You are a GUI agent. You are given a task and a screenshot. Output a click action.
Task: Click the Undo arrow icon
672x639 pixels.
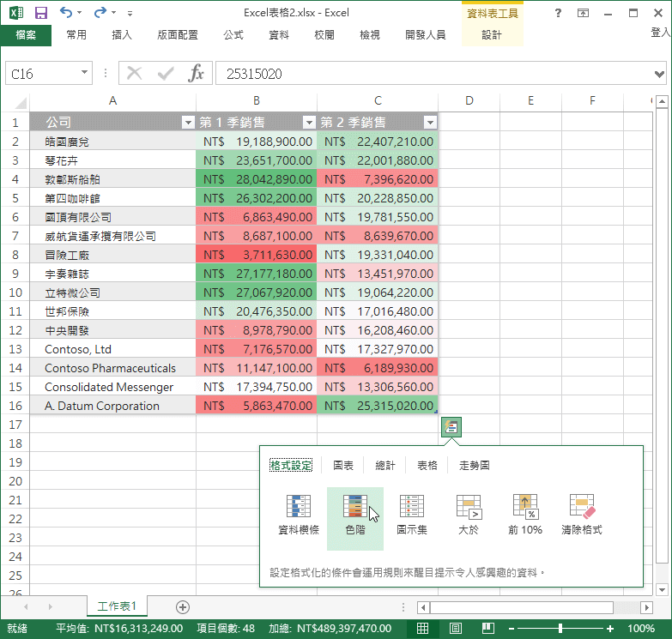point(65,12)
